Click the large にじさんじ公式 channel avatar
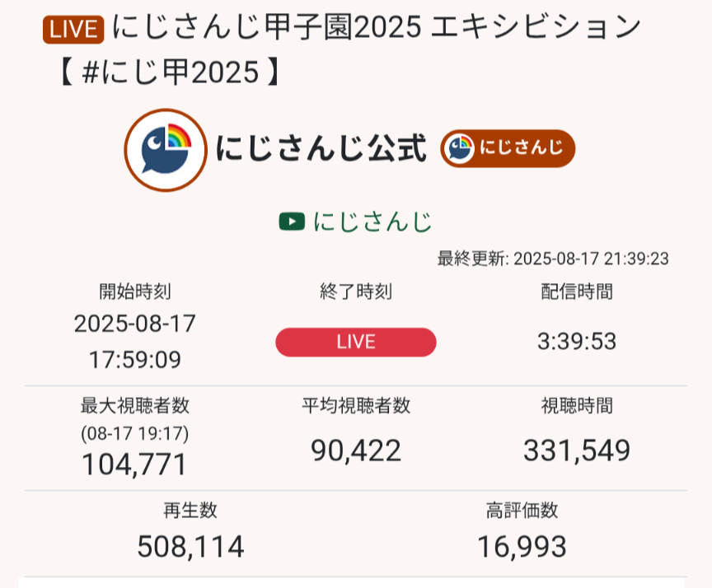 point(165,150)
